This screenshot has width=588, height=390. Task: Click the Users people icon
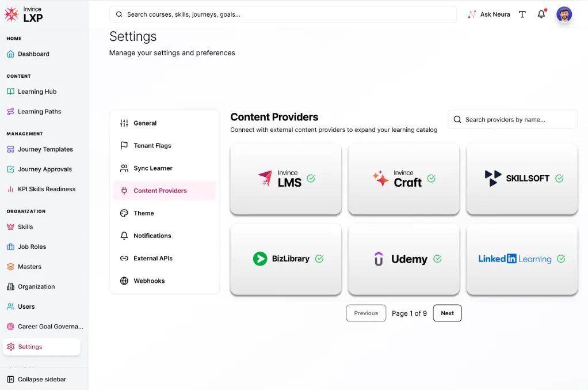[10, 306]
